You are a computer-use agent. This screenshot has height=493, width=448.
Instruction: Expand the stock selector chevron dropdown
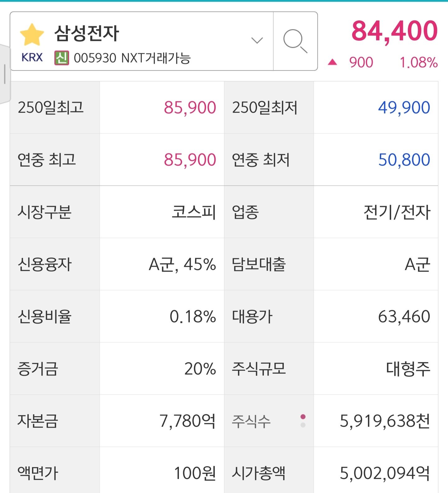point(257,40)
